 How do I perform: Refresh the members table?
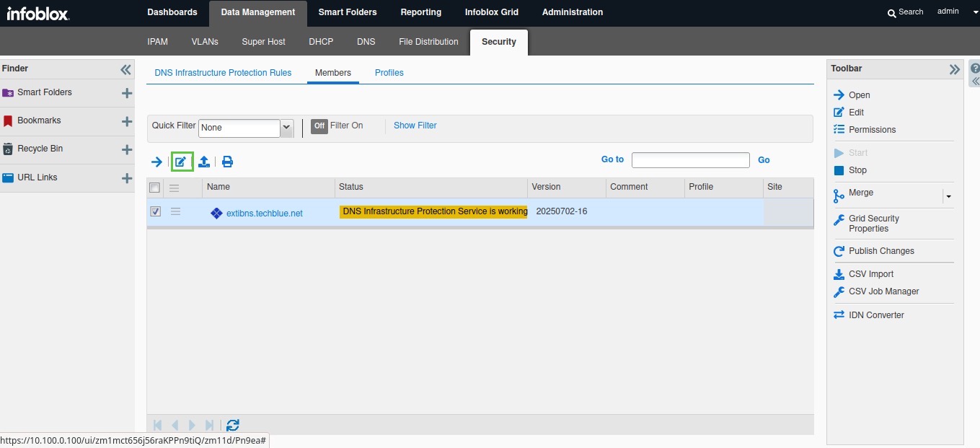coord(232,426)
